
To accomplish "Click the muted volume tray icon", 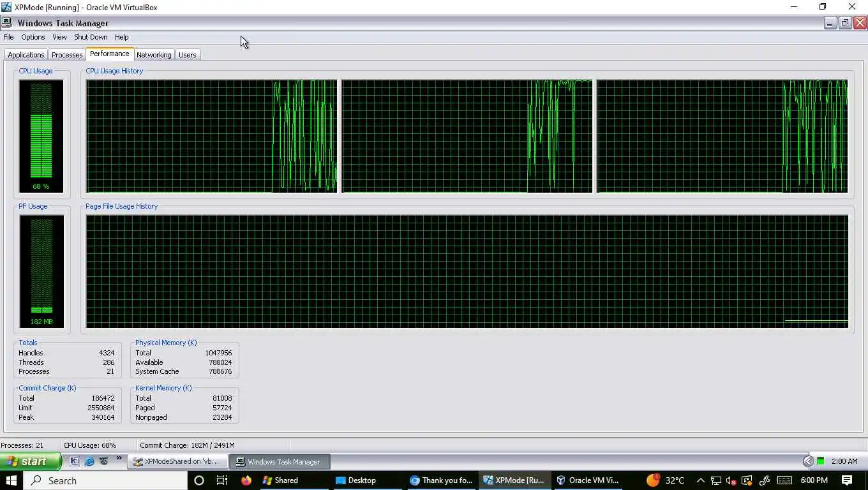I will tap(731, 480).
